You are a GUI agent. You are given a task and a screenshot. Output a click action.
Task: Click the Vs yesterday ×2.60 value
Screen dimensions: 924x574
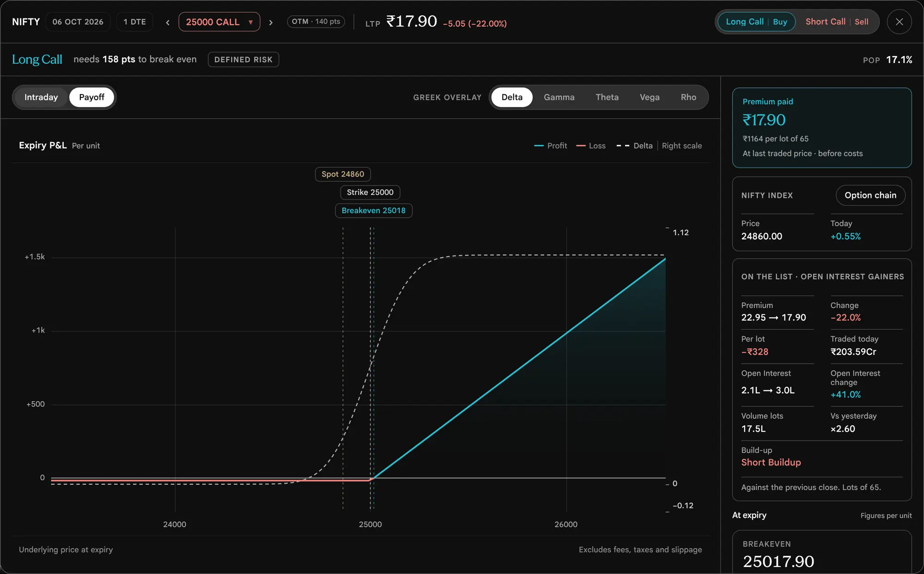click(x=843, y=429)
